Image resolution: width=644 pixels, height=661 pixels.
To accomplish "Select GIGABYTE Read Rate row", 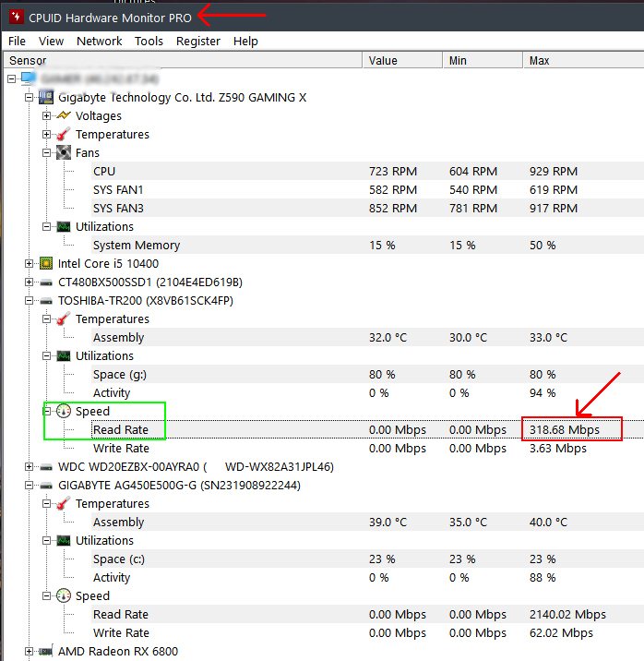I will tap(367, 614).
